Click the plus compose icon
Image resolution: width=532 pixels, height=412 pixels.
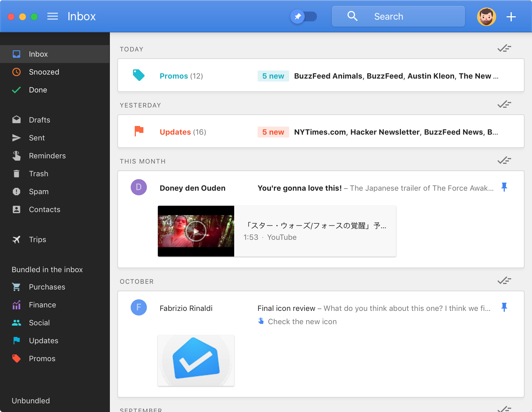(511, 16)
